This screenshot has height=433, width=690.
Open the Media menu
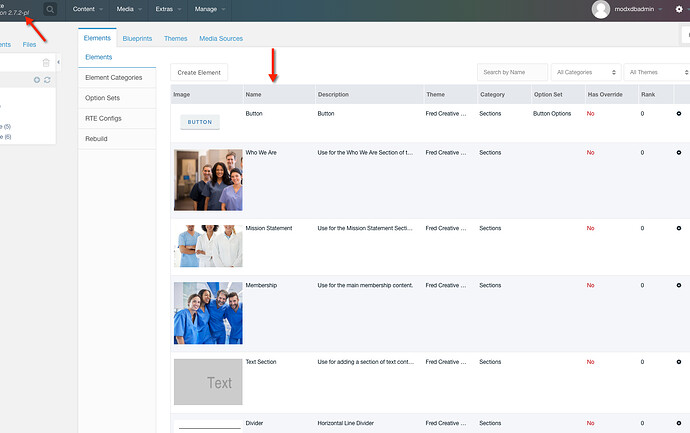pyautogui.click(x=129, y=9)
